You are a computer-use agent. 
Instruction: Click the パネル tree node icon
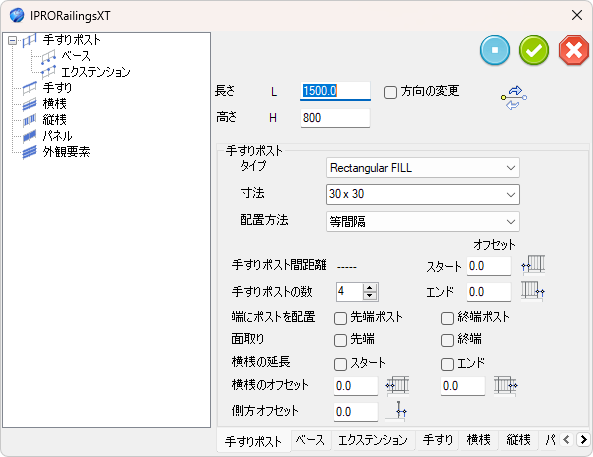click(x=29, y=136)
